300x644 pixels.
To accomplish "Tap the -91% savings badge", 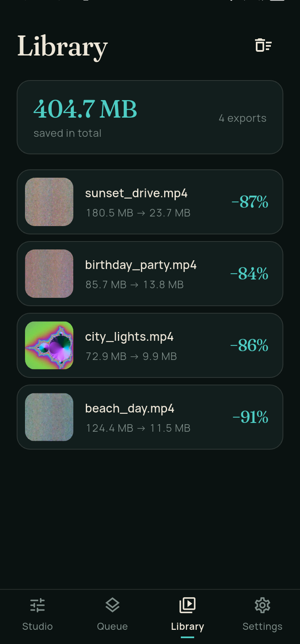I will pos(250,418).
